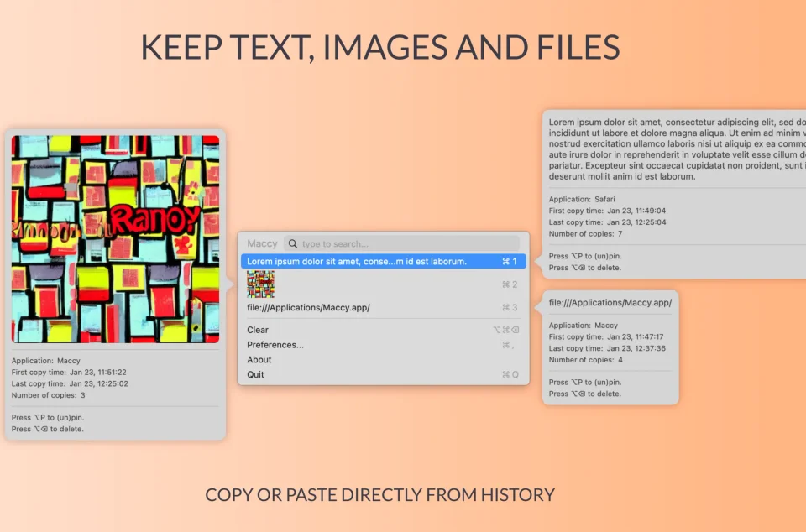Click the ⌘3 shortcut label
Viewport: 806px width, 532px height.
pos(510,308)
